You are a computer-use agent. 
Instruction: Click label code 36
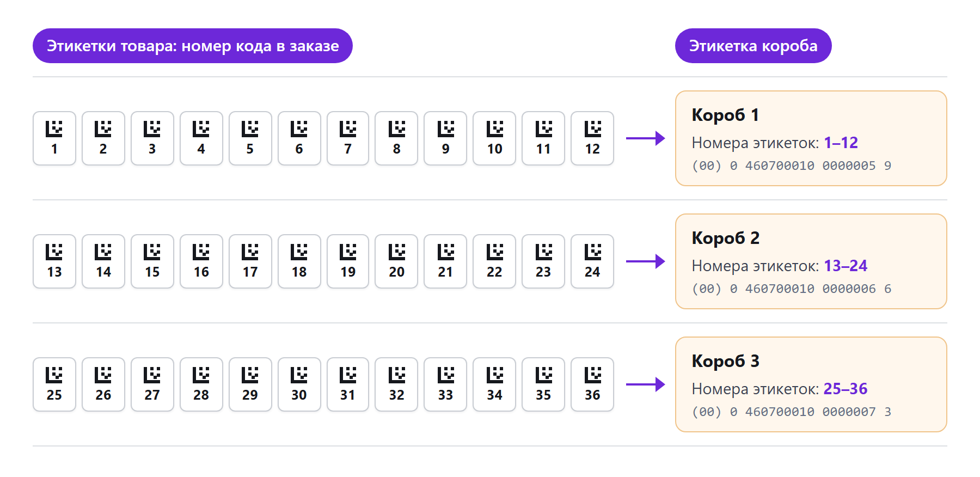pos(592,384)
